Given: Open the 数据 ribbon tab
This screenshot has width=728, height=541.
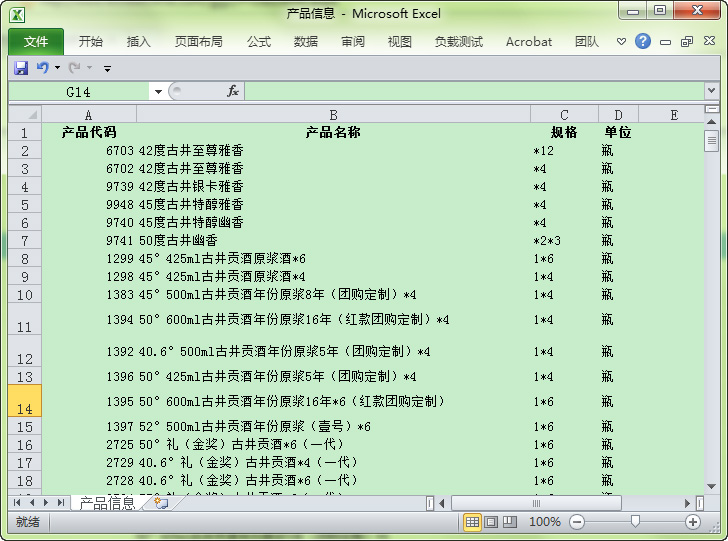Looking at the screenshot, I should click(x=306, y=42).
